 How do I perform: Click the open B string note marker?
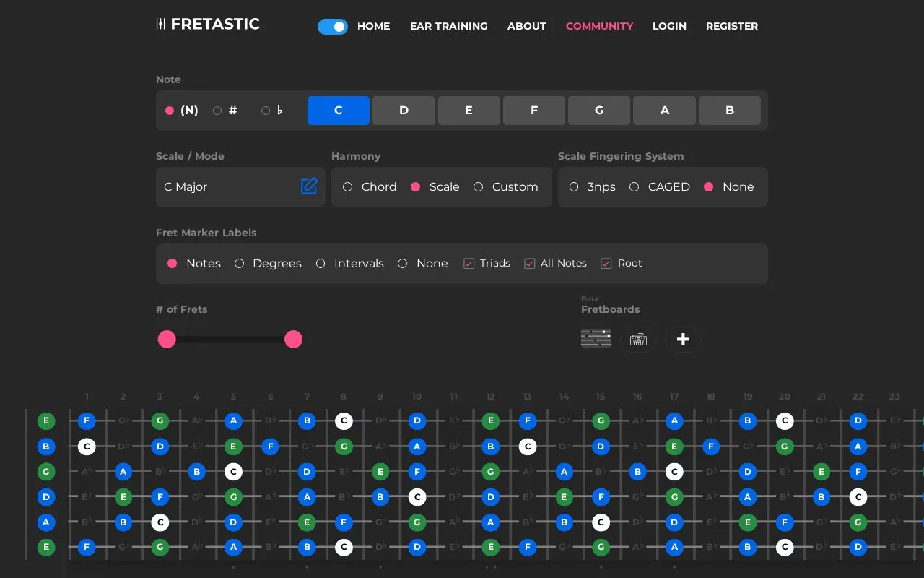pos(46,447)
